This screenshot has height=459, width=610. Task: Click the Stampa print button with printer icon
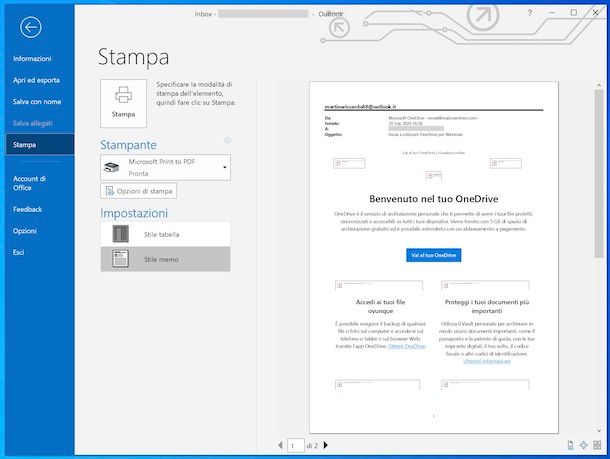pyautogui.click(x=123, y=103)
